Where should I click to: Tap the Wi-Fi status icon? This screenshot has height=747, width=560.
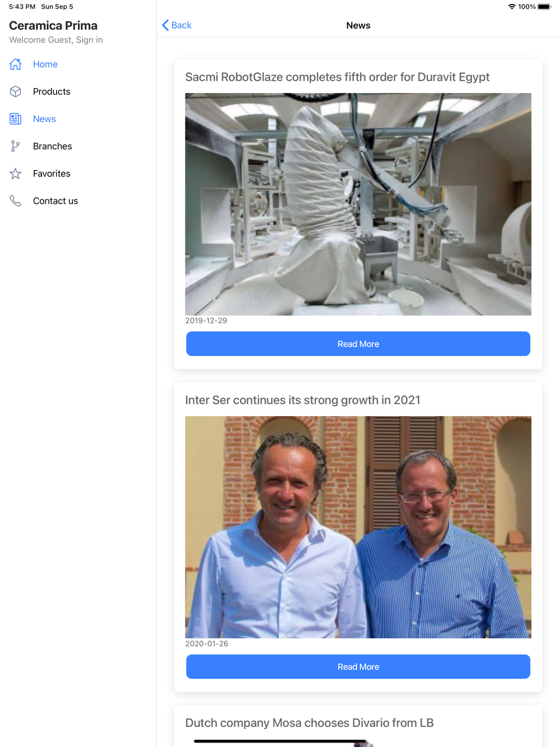[512, 7]
